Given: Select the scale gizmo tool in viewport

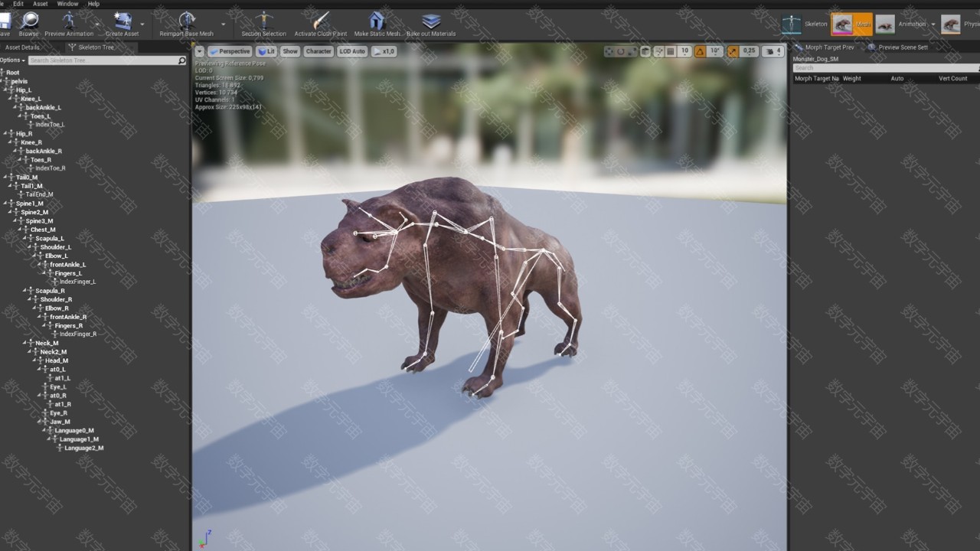Looking at the screenshot, I should [x=632, y=51].
